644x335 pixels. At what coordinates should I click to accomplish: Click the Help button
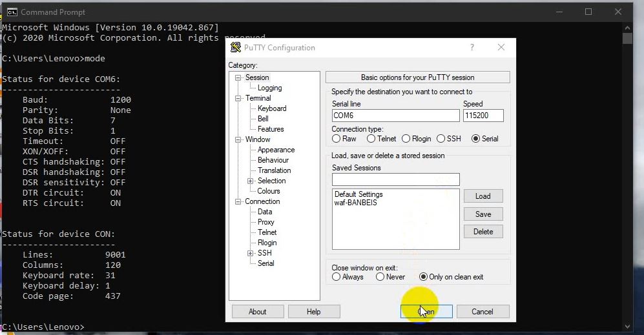pos(314,312)
